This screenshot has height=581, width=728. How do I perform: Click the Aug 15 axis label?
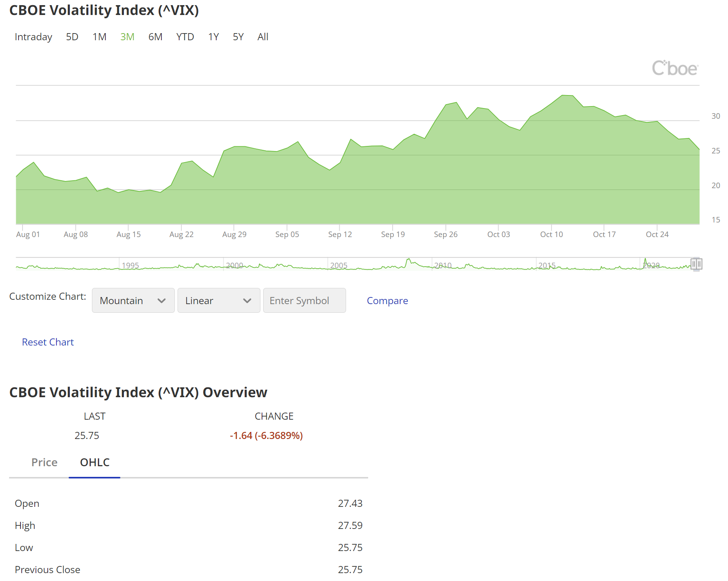click(x=129, y=234)
